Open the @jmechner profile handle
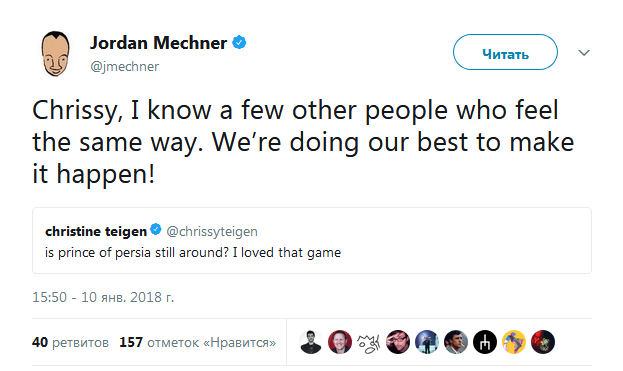 pos(124,66)
